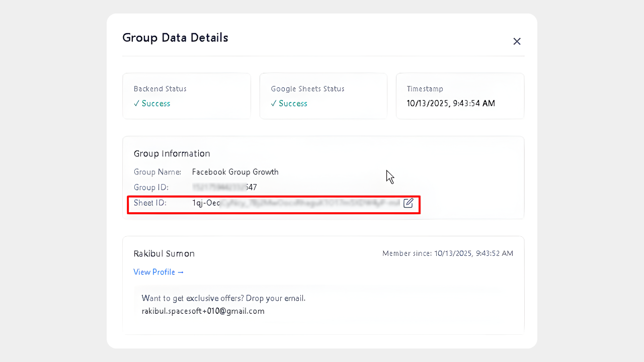Select the 9:43:54 AM timestamp value
Screen dimensions: 644x362
coord(451,104)
